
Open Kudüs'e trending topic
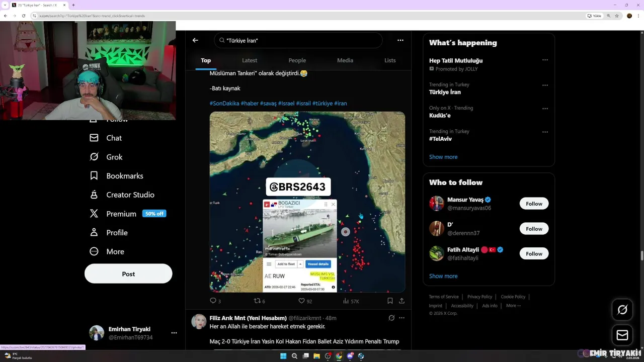tap(440, 116)
